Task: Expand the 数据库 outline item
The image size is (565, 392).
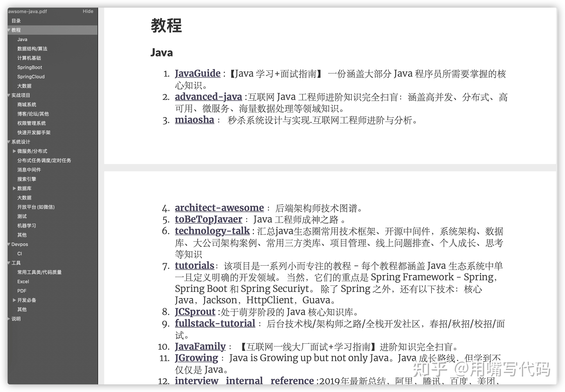Action: 14,188
